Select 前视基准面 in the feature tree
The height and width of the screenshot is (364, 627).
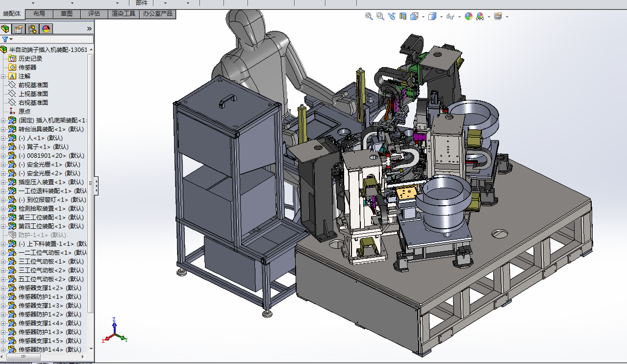point(33,85)
